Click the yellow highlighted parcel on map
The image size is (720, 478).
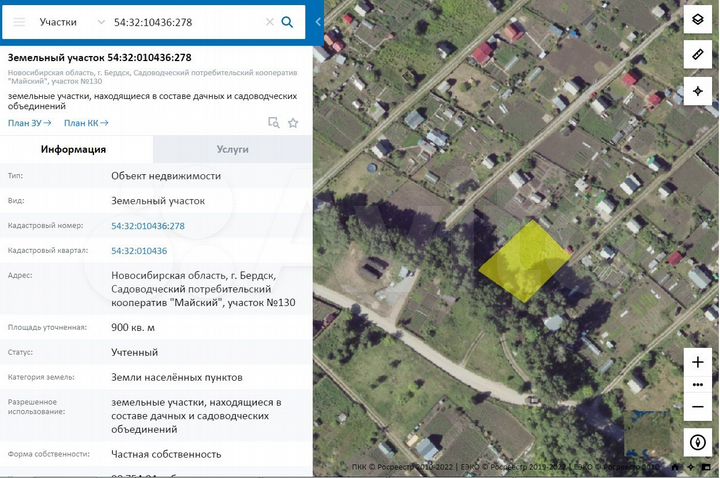click(523, 262)
